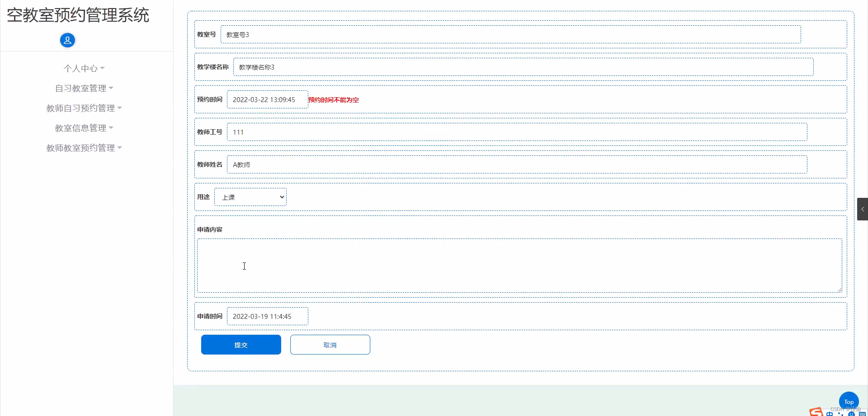Click the Sogou input method icon
868x416 pixels.
click(x=816, y=412)
